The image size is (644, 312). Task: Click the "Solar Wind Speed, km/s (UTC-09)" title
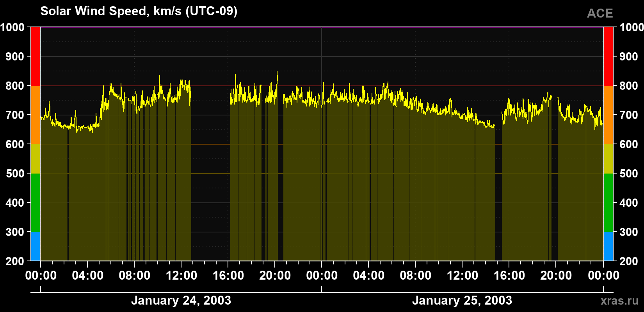(x=139, y=11)
